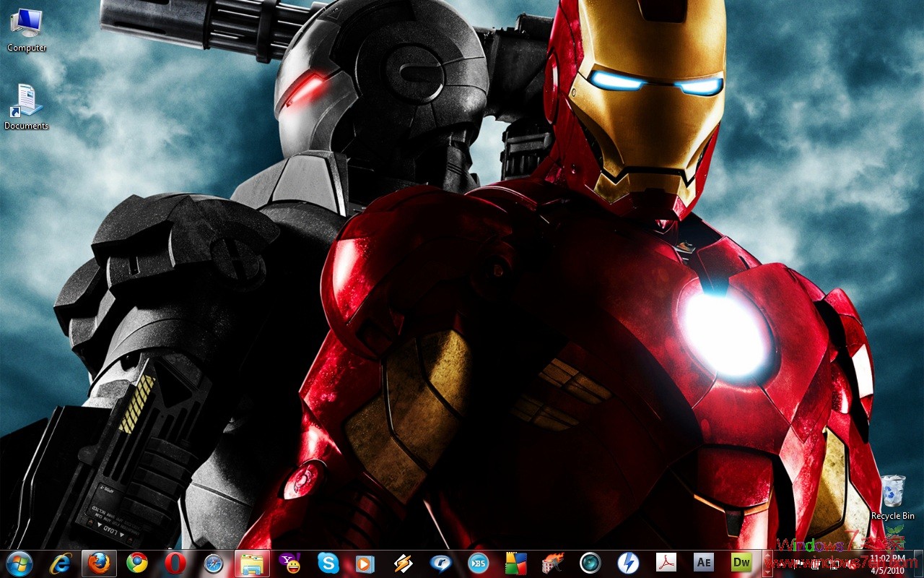The height and width of the screenshot is (578, 924).
Task: Launch Safari from the taskbar
Action: click(x=212, y=564)
